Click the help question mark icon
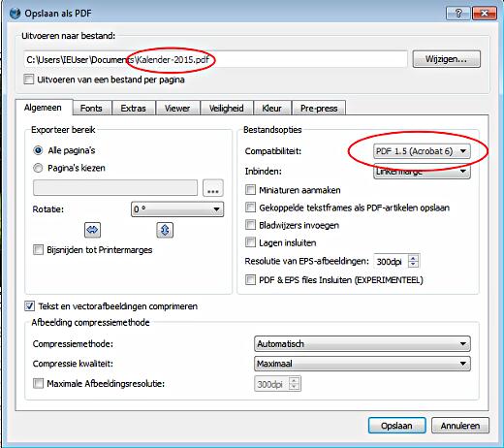Image resolution: width=504 pixels, height=448 pixels. click(458, 14)
